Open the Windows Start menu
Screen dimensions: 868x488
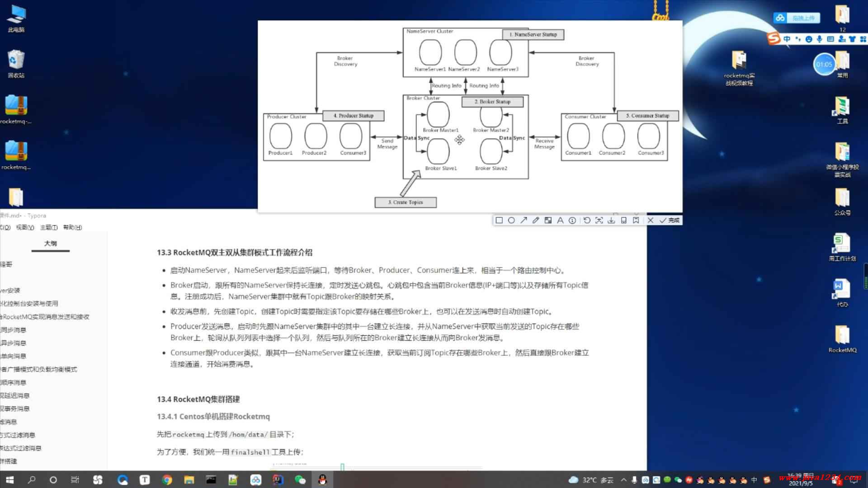9,480
